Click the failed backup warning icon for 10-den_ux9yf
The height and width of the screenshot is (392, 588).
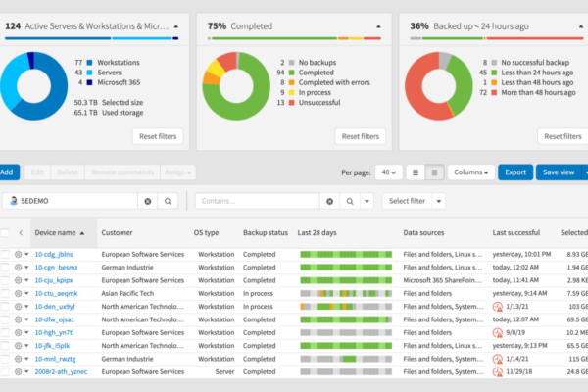click(497, 307)
